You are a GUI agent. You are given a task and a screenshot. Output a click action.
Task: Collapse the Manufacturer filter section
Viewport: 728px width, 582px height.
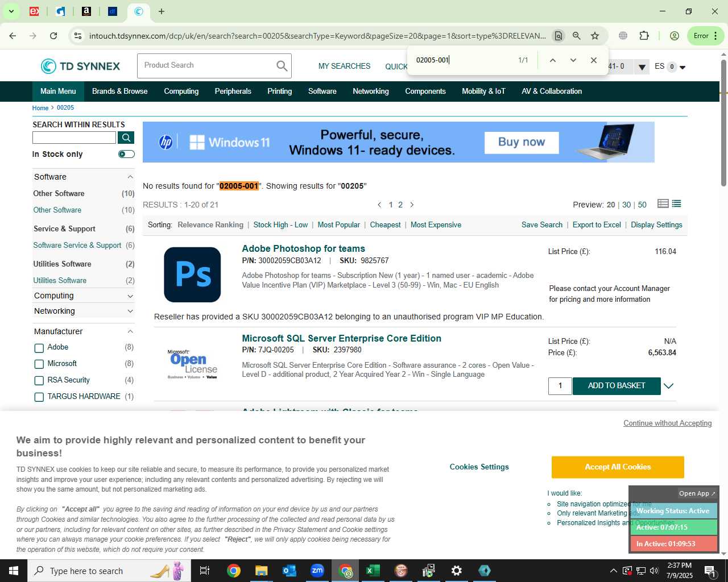(x=130, y=331)
